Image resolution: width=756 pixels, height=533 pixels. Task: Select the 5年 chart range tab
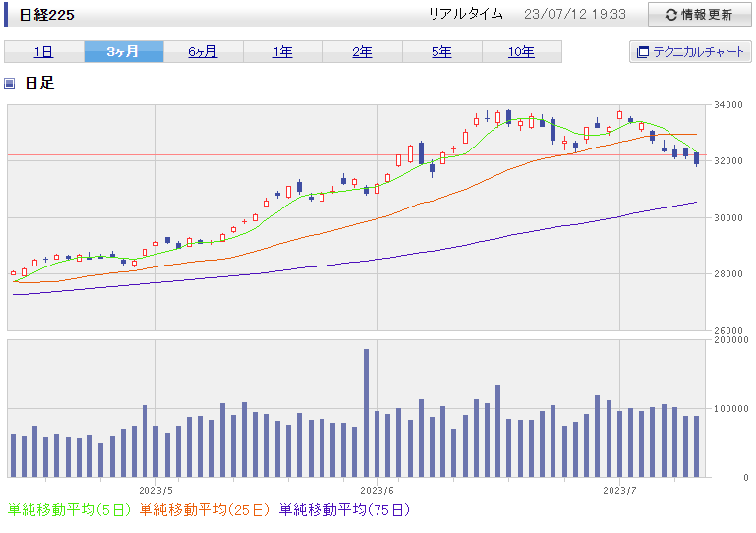[441, 52]
